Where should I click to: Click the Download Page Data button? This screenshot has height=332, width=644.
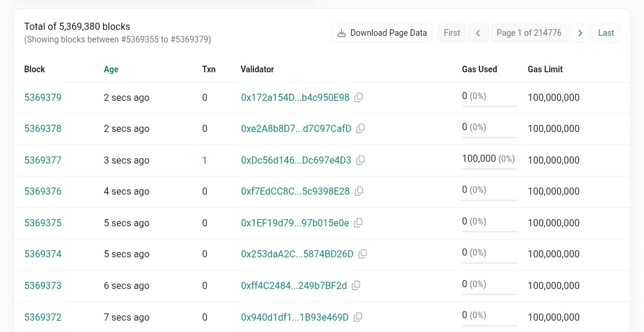pyautogui.click(x=382, y=33)
